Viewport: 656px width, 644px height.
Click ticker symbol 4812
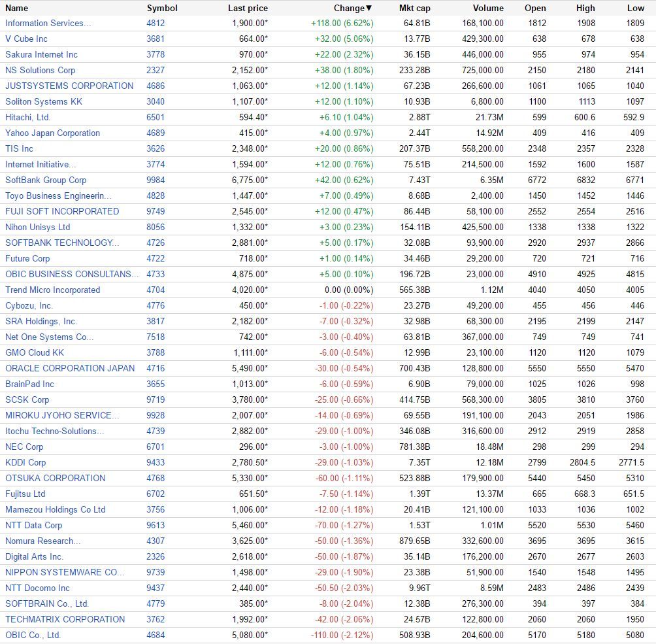156,23
